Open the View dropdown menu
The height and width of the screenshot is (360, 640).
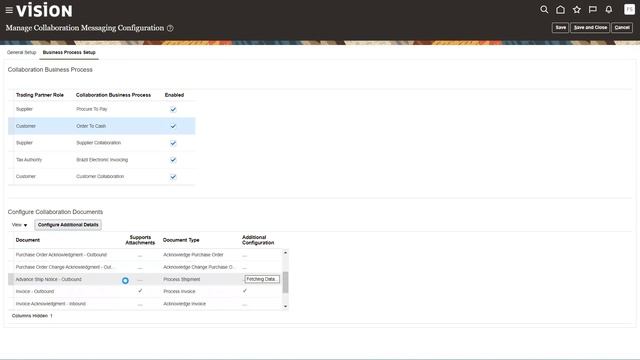point(19,225)
